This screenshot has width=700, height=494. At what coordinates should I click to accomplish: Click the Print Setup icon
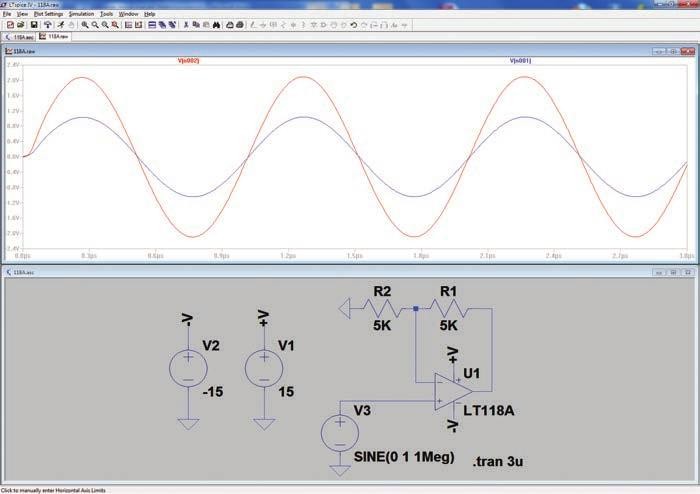[x=230, y=25]
